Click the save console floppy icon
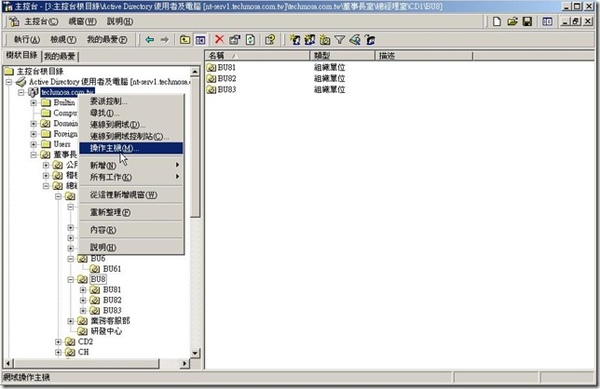 pos(527,21)
